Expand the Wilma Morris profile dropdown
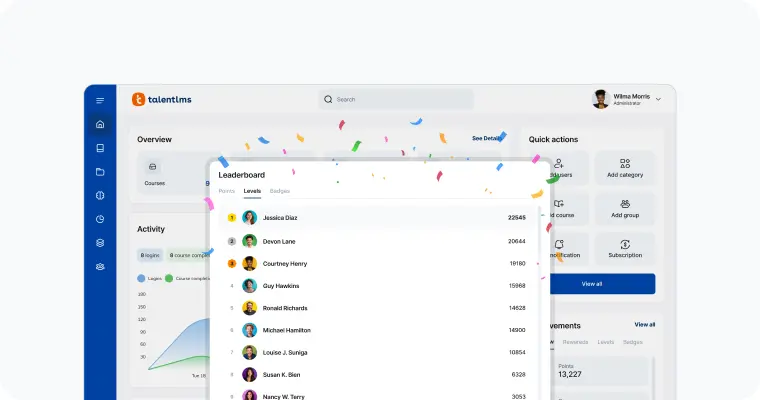 point(658,99)
